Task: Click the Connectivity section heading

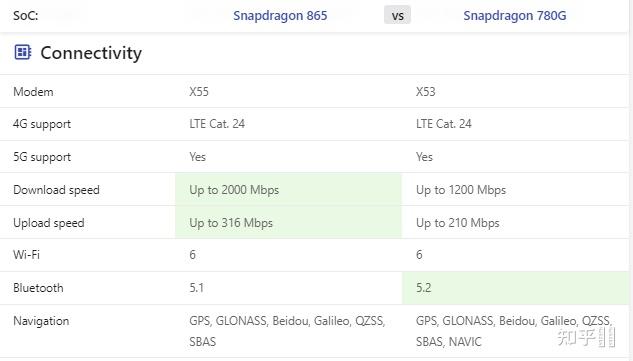Action: (91, 53)
